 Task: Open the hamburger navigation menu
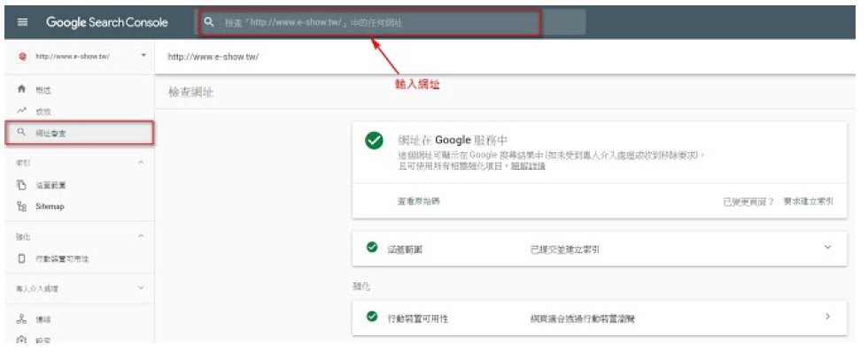[x=23, y=23]
